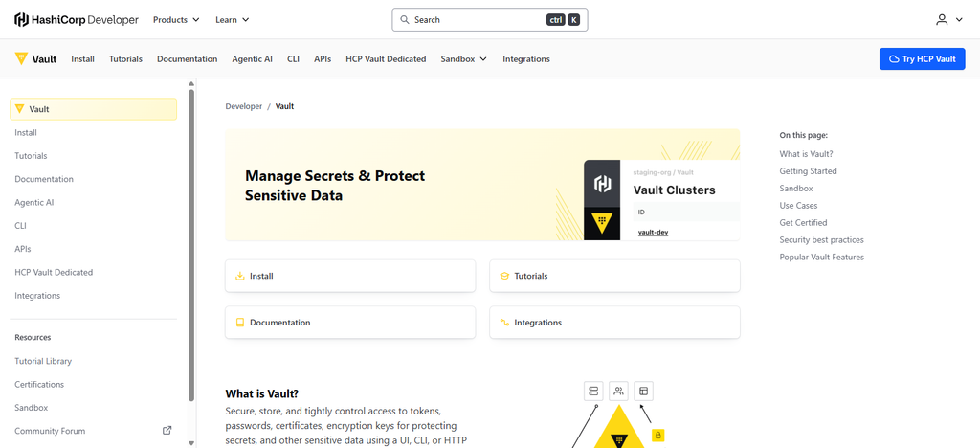
Task: Click the Tutorials card graduation cap icon
Action: pyautogui.click(x=504, y=276)
